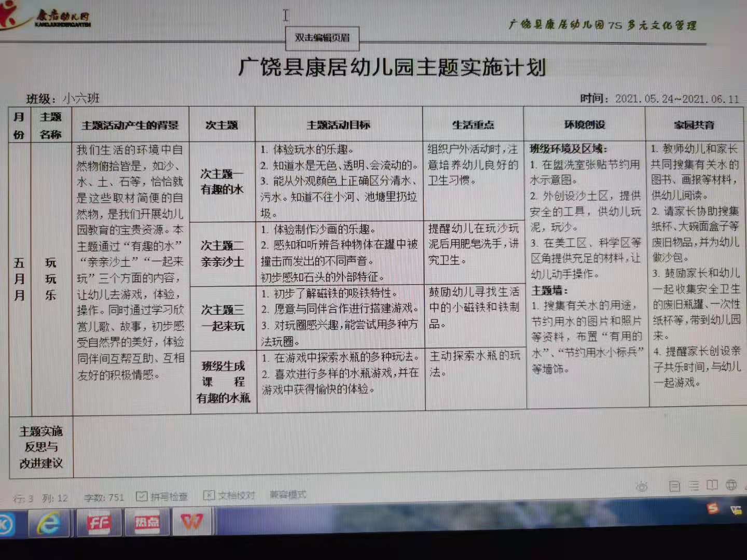This screenshot has height=560, width=747.
Task: Switch to outline view icon
Action: click(694, 486)
